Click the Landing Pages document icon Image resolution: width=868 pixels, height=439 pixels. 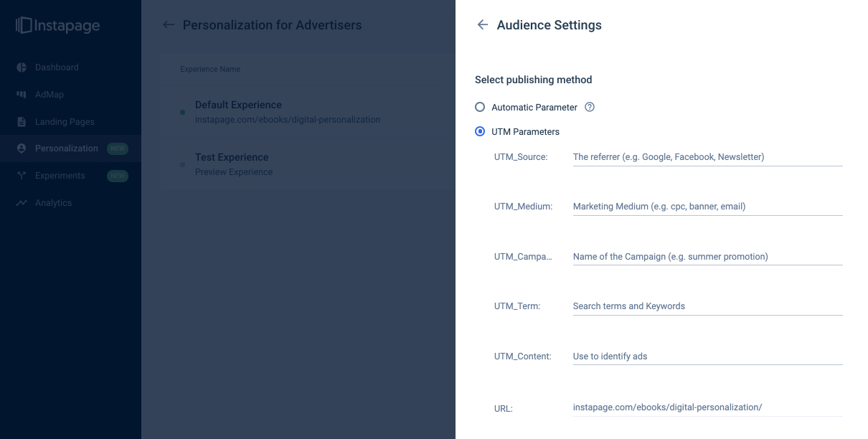coord(22,122)
